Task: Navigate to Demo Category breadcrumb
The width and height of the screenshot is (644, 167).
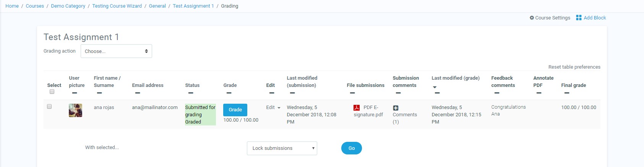Action: click(x=68, y=6)
